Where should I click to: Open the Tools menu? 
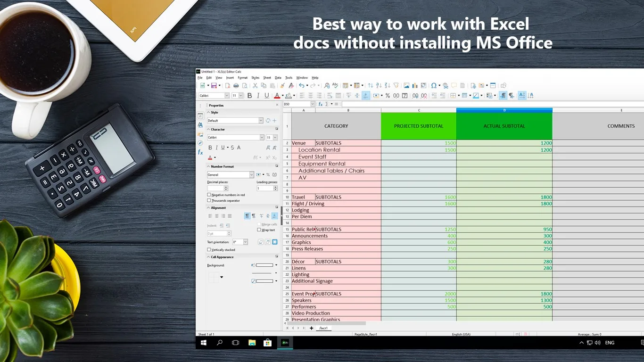pos(289,78)
